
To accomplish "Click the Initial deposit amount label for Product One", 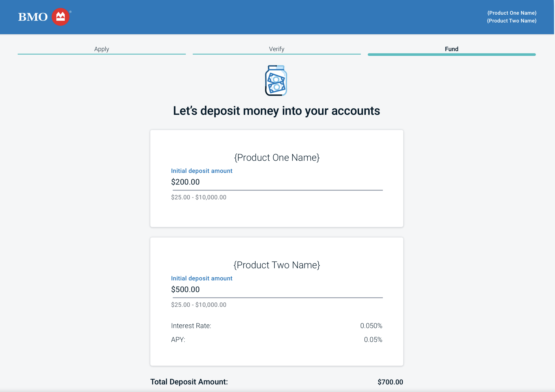I will (202, 171).
